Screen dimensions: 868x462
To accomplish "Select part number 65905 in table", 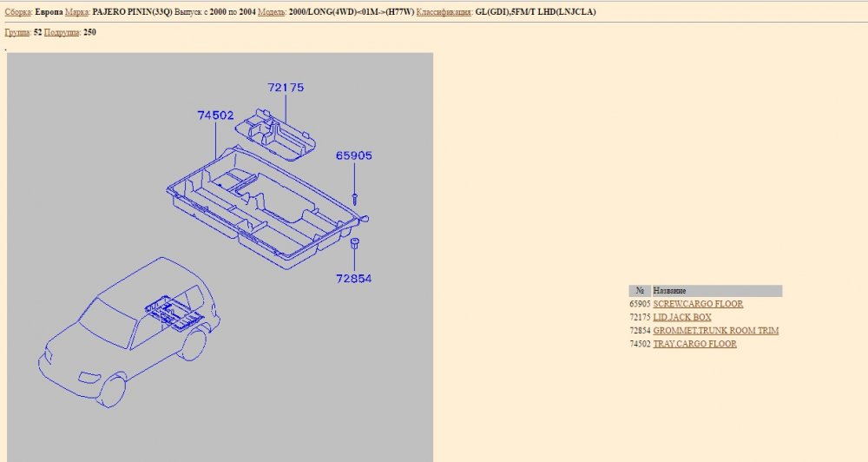I will (640, 304).
